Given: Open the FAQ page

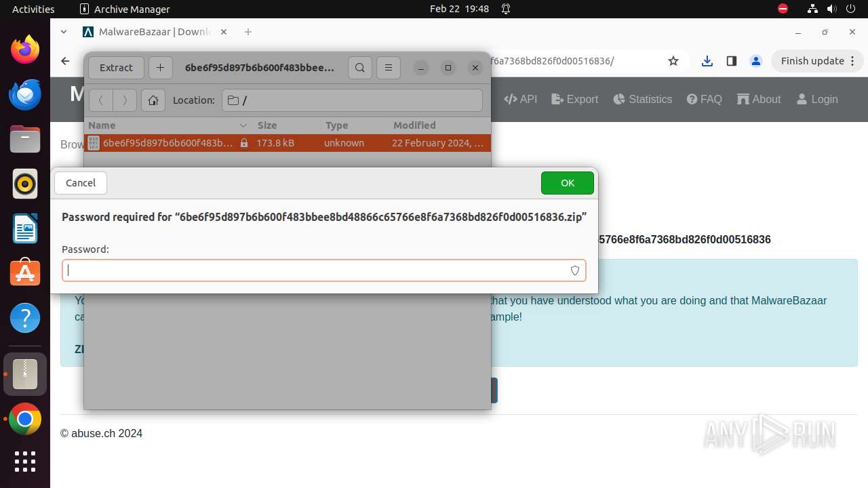Looking at the screenshot, I should (704, 99).
